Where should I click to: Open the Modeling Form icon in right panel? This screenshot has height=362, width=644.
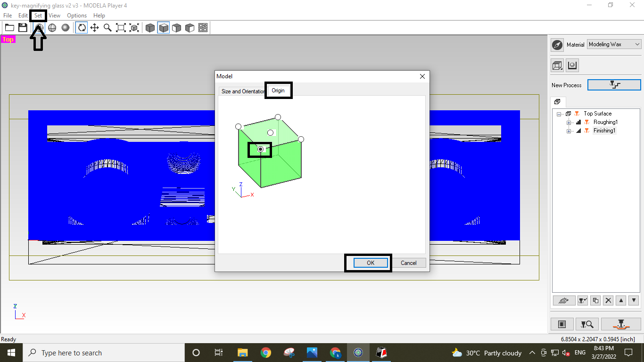[x=572, y=66]
